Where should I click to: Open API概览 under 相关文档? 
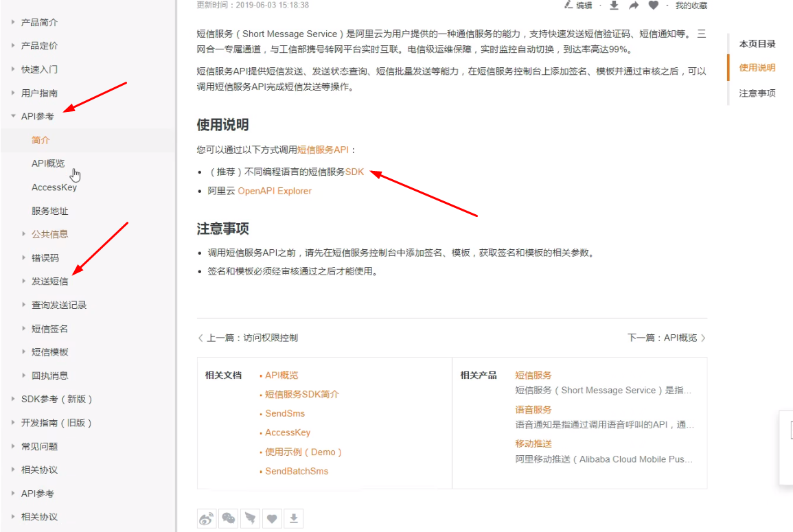point(281,375)
